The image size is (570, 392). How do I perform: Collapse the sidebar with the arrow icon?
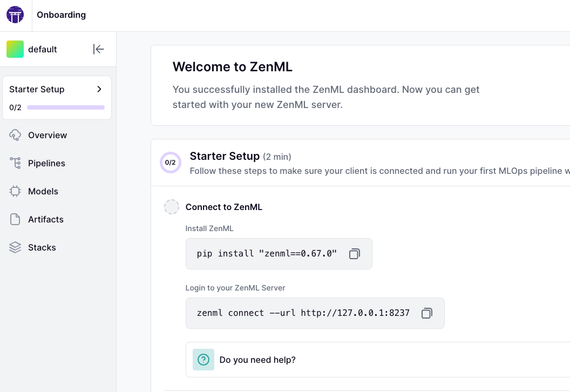pyautogui.click(x=99, y=49)
